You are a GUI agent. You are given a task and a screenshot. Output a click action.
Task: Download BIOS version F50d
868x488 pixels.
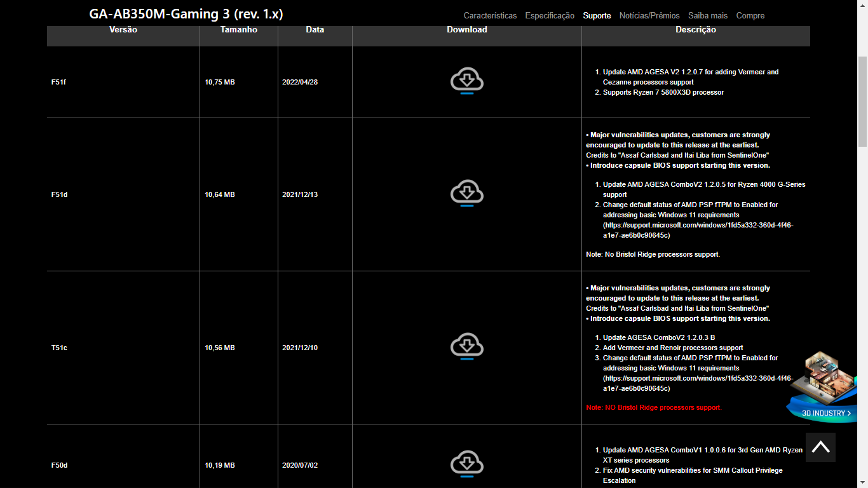[467, 464]
